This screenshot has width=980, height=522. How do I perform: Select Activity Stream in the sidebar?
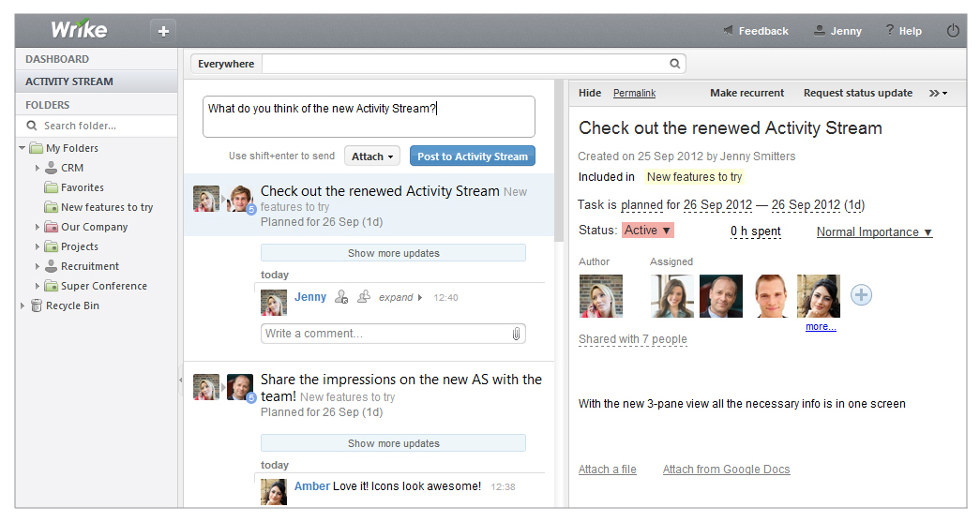tap(69, 82)
